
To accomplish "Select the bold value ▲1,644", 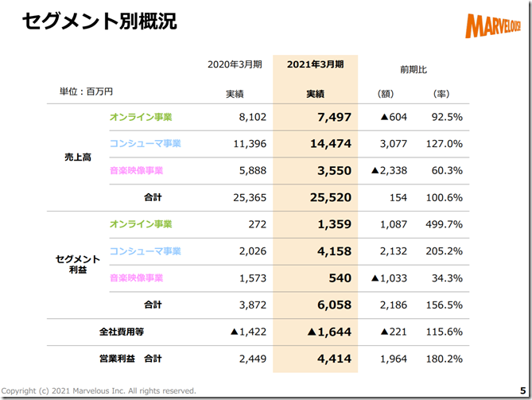I will (329, 332).
